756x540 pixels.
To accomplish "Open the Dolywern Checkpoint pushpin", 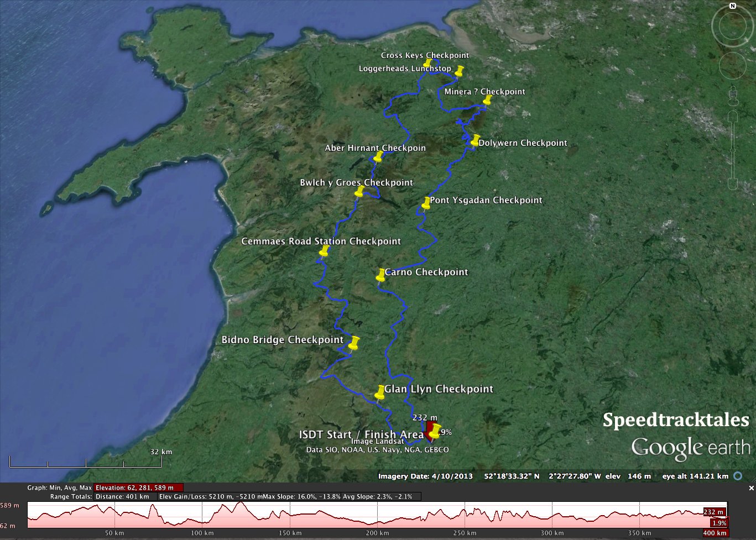I will pyautogui.click(x=475, y=140).
